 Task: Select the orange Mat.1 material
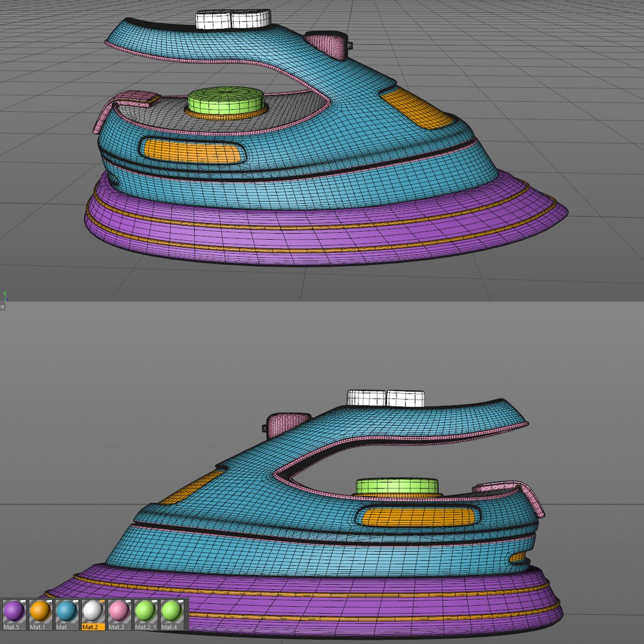point(41,614)
